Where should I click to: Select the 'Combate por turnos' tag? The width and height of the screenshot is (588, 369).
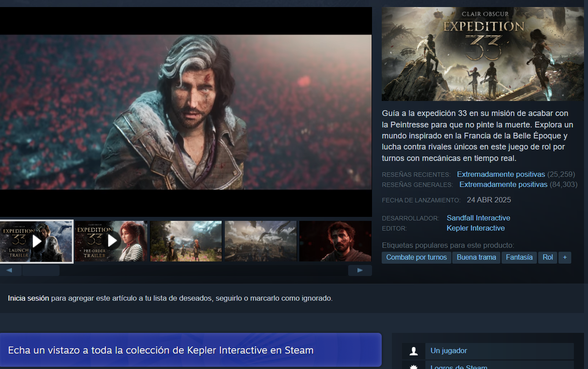tap(417, 257)
